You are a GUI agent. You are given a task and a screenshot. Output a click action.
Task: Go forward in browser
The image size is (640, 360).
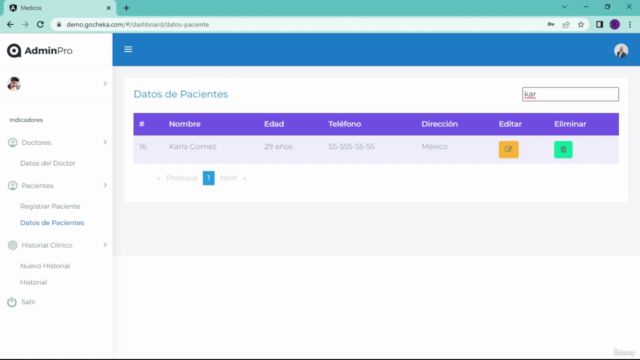25,24
